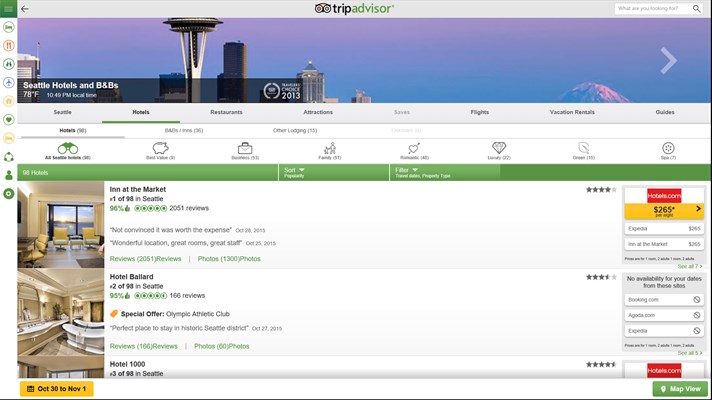Pick the Business briefcase category icon
Screen dimensions: 712x400
(x=245, y=151)
